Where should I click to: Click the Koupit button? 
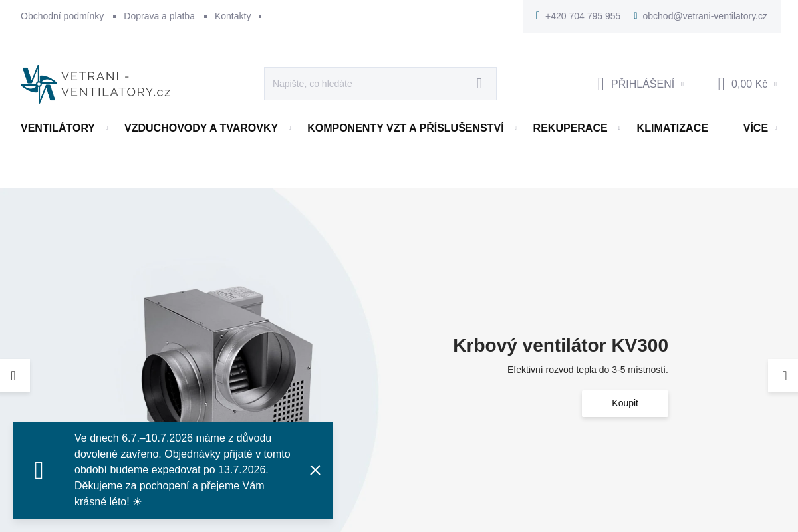[625, 404]
